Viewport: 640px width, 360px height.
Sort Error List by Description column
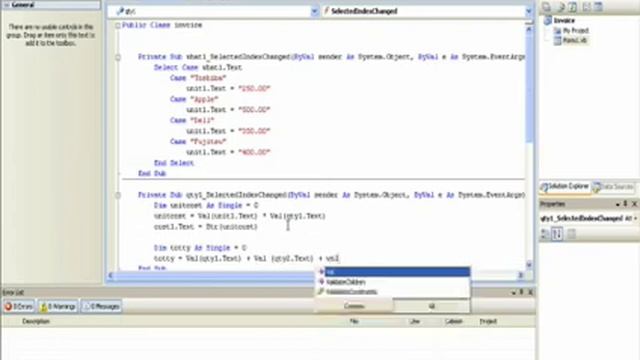pyautogui.click(x=36, y=322)
